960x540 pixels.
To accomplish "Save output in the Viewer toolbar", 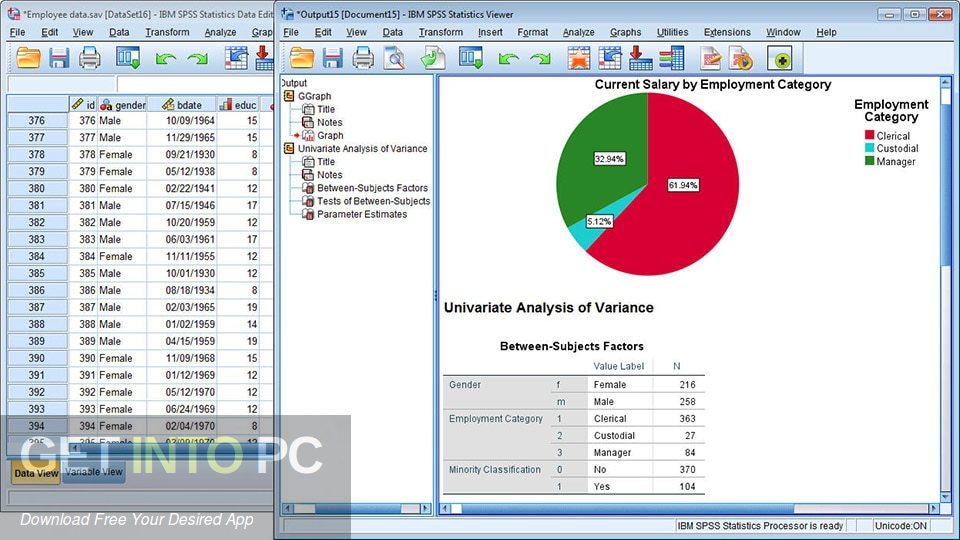I will click(x=332, y=58).
